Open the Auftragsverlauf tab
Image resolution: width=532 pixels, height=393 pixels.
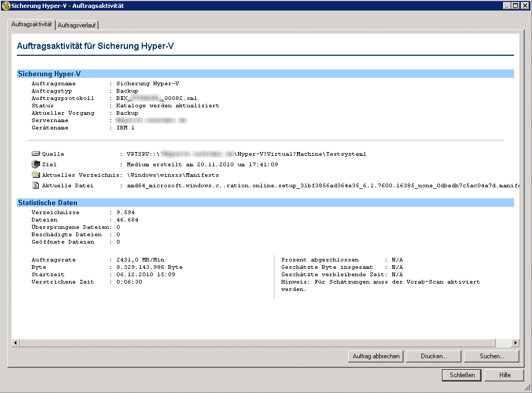click(77, 25)
